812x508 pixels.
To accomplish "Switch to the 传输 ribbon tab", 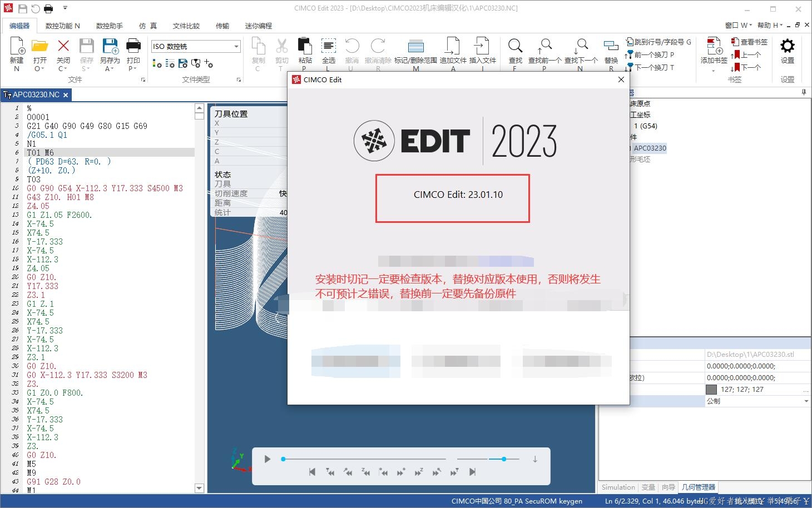I will point(222,26).
